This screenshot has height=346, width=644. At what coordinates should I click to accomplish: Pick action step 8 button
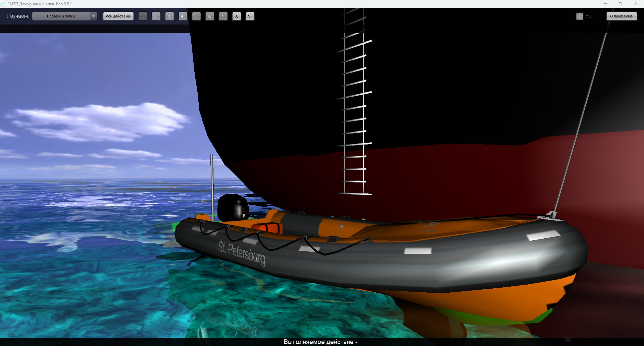pyautogui.click(x=237, y=16)
